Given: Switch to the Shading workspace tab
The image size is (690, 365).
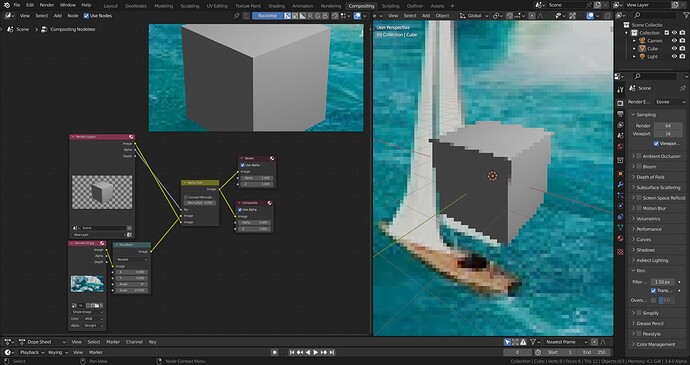Looking at the screenshot, I should 276,6.
